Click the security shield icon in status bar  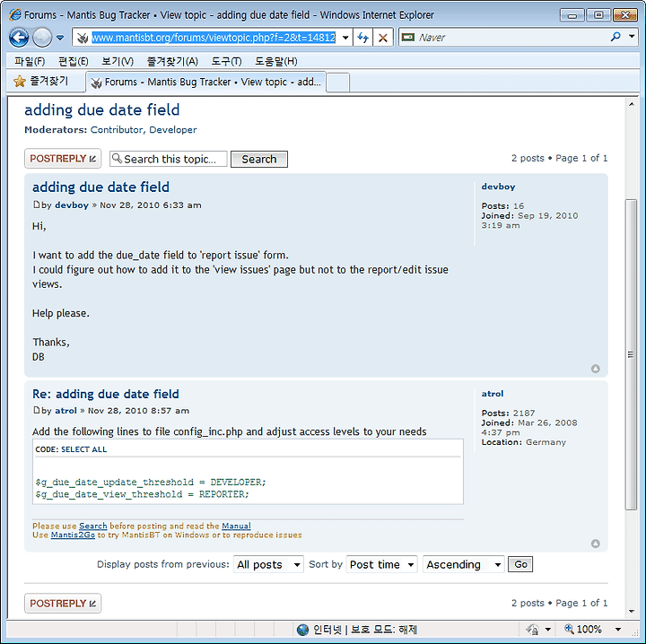532,630
